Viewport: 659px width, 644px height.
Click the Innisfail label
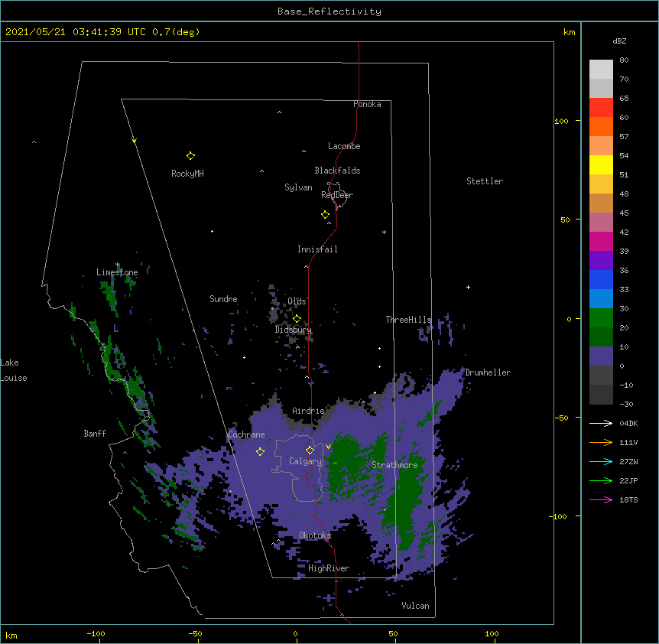point(317,249)
